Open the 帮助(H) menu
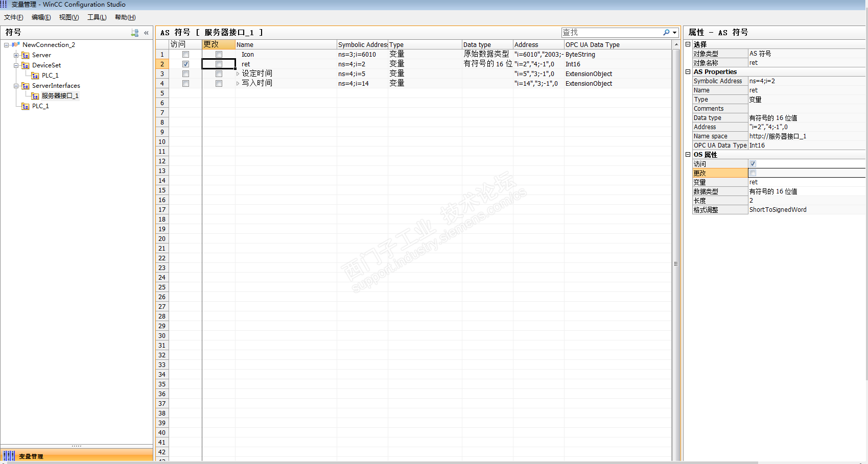This screenshot has height=464, width=868. [125, 17]
